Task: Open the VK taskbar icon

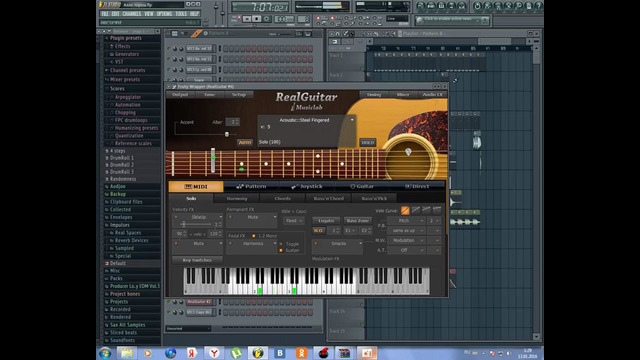Action: coord(280,353)
